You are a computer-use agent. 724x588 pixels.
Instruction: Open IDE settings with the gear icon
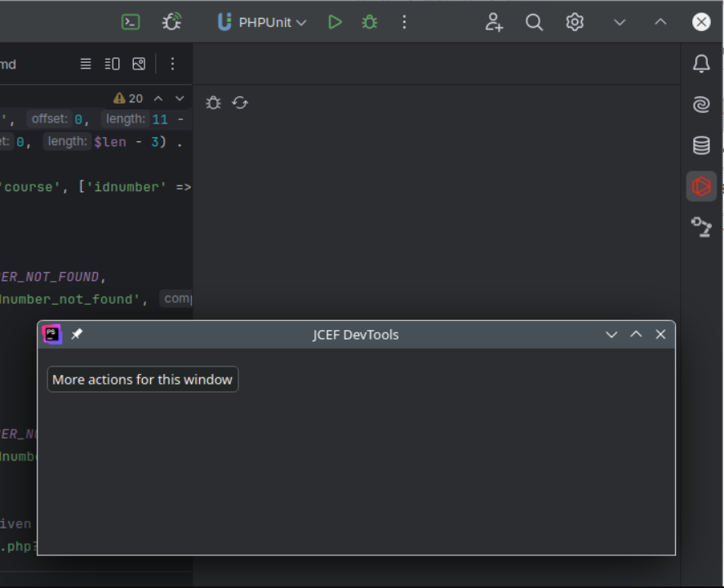pos(575,22)
